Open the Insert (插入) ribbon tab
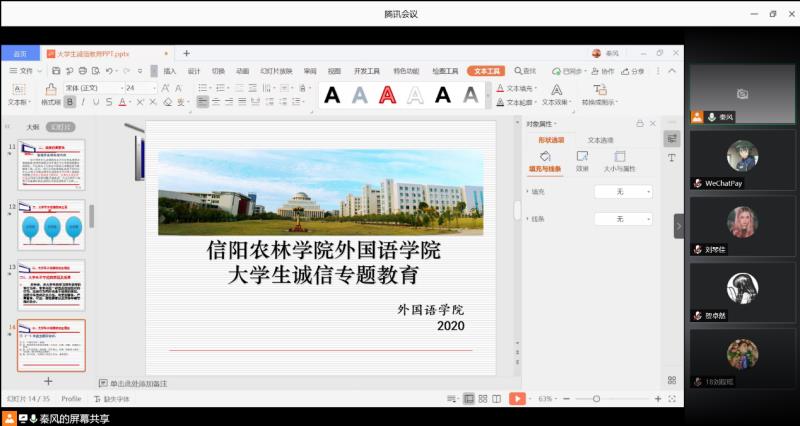800x426 pixels. [170, 71]
